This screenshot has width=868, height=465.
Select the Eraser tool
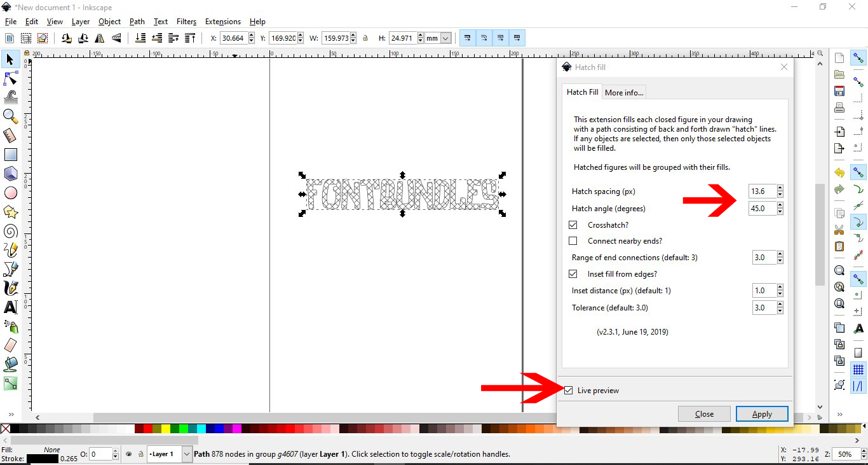pos(10,345)
